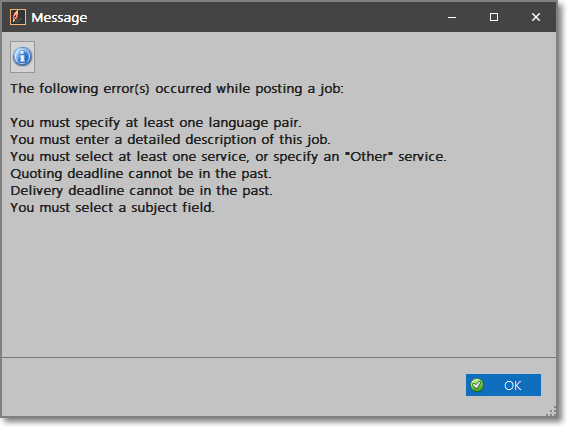This screenshot has width=567, height=427.
Task: Select the "Other" service error line
Action: point(229,157)
